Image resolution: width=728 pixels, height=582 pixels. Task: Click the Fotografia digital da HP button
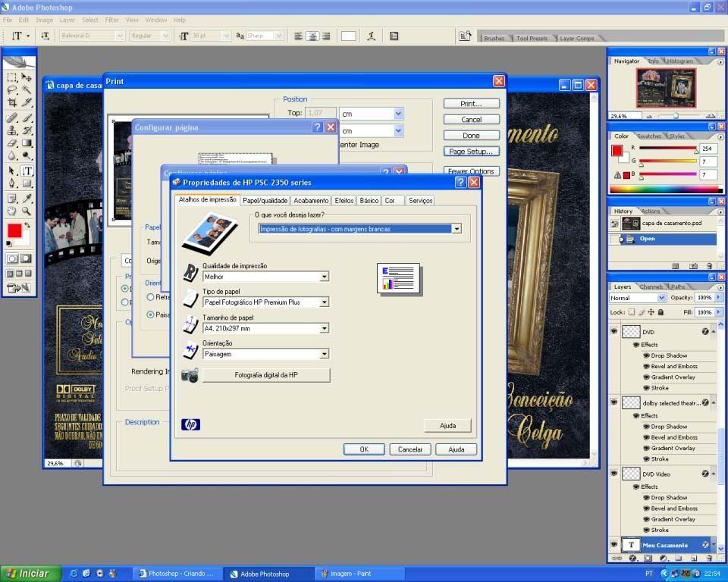tap(265, 375)
